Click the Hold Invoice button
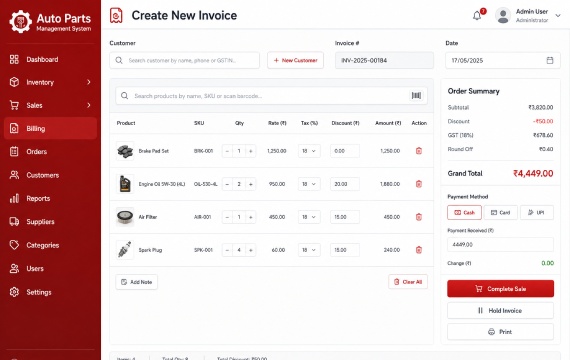This screenshot has height=360, width=570. pyautogui.click(x=501, y=311)
